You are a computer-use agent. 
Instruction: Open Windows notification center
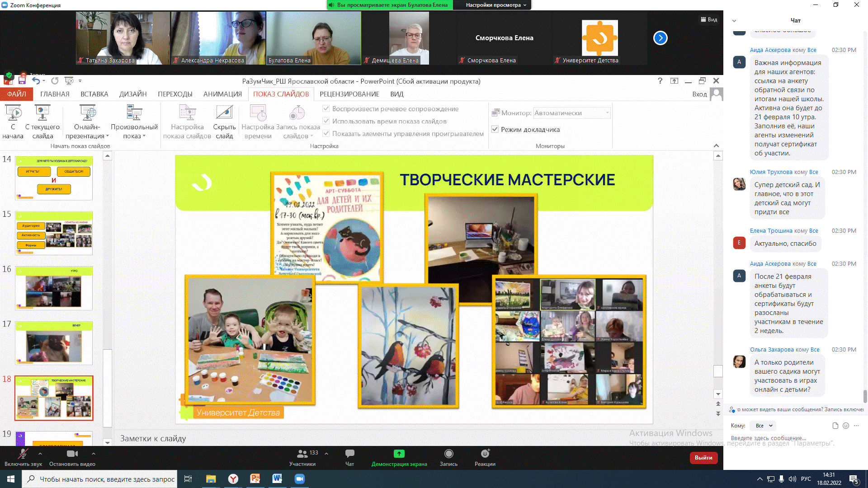tap(854, 479)
